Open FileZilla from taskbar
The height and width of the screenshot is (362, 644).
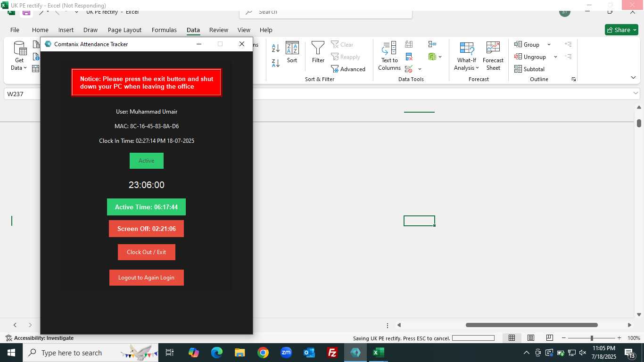pos(332,353)
